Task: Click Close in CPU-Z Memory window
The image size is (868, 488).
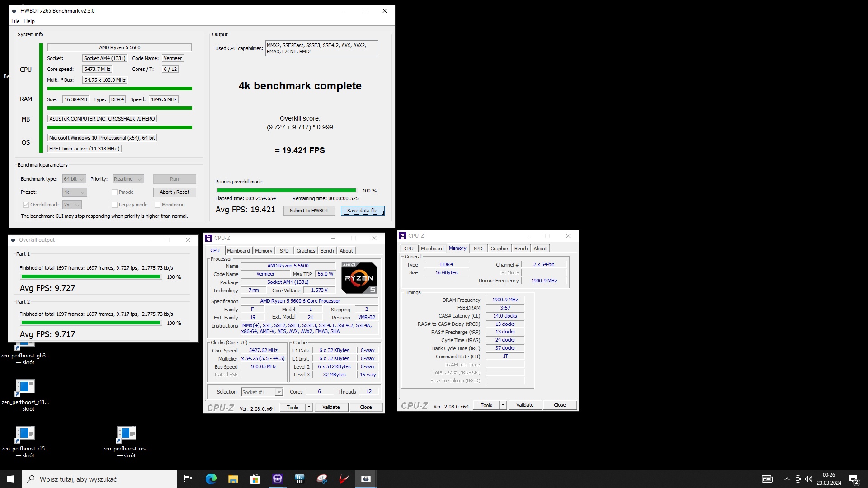Action: [x=560, y=405]
